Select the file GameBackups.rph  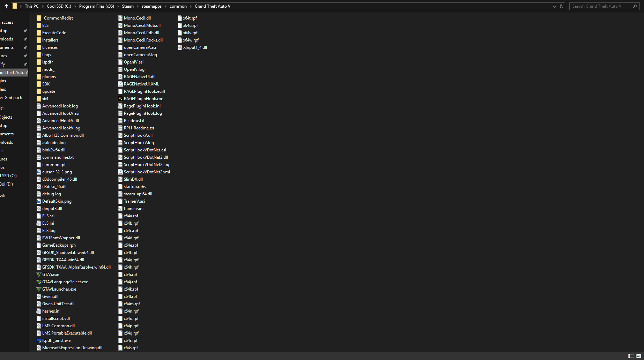click(59, 245)
